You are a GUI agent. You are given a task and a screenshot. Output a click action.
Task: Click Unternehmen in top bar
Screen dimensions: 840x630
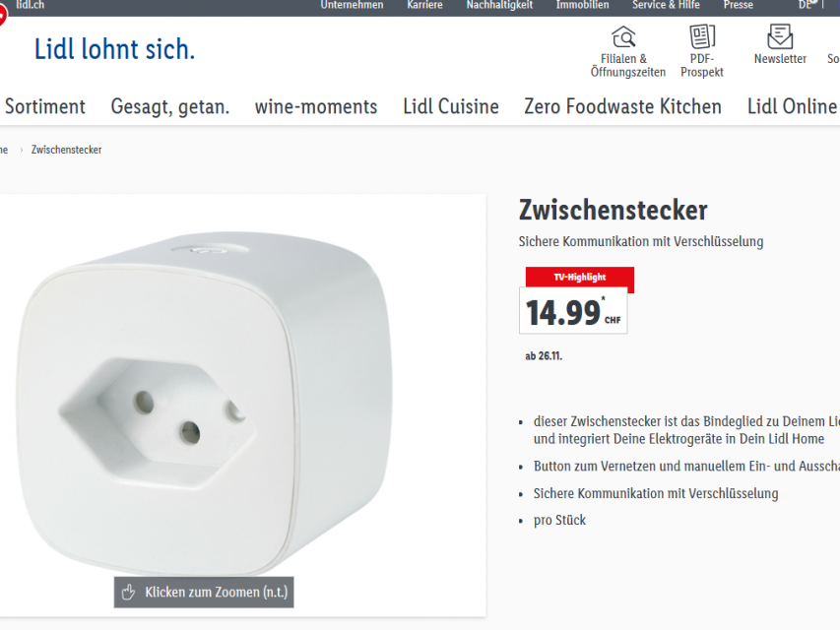click(352, 5)
